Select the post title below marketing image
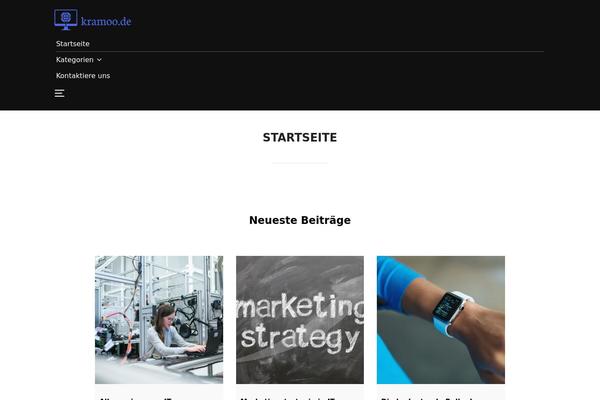The height and width of the screenshot is (400, 600). (x=289, y=398)
